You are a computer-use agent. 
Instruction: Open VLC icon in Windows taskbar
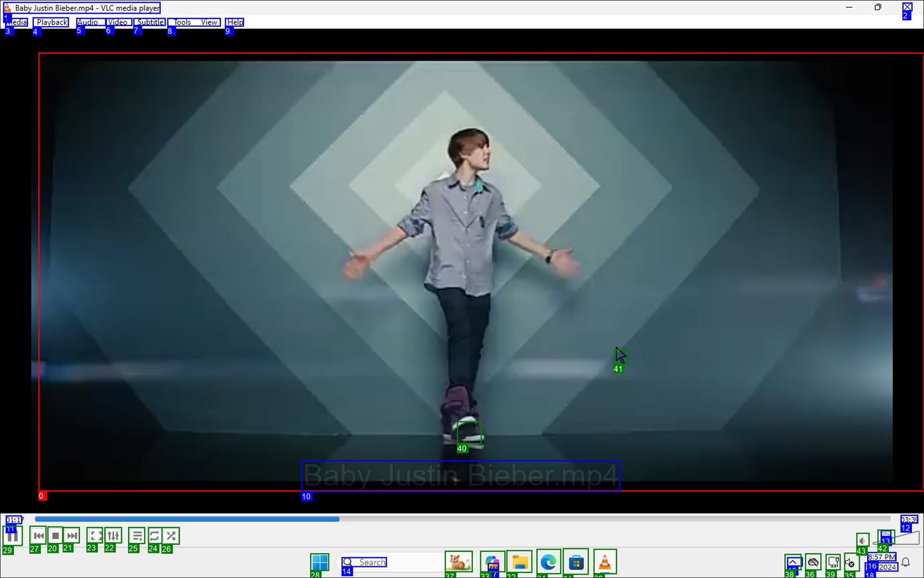click(x=605, y=562)
